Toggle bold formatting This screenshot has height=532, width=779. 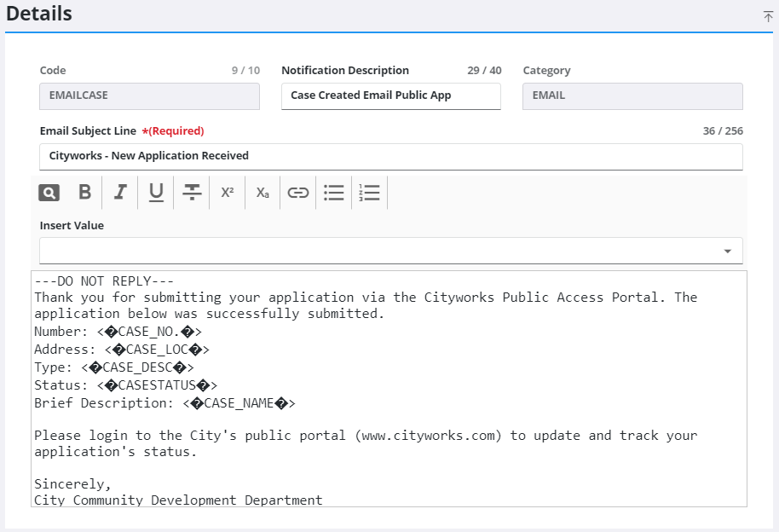click(x=84, y=193)
